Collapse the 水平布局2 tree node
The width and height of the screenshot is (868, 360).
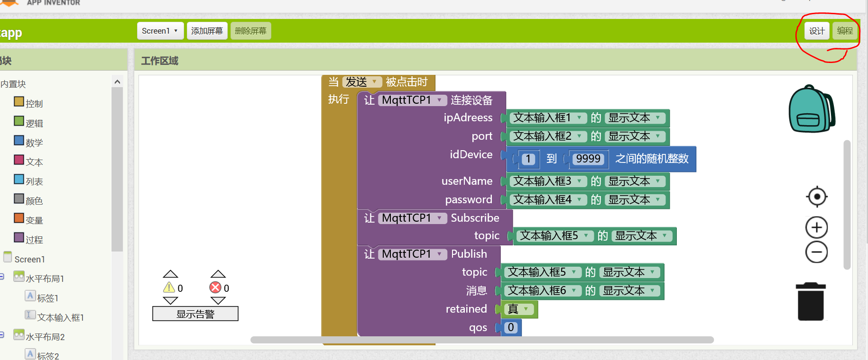pos(2,334)
